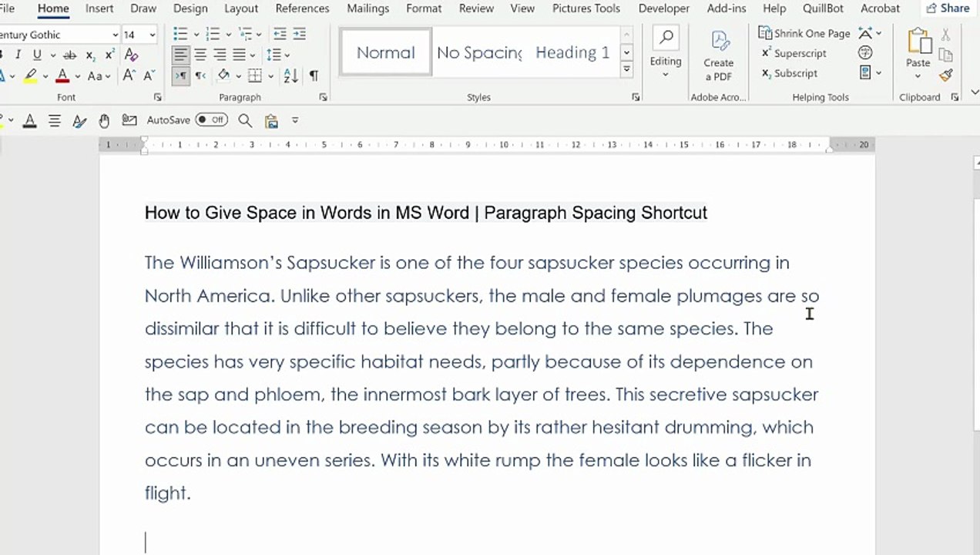Click the Share button

pos(948,8)
